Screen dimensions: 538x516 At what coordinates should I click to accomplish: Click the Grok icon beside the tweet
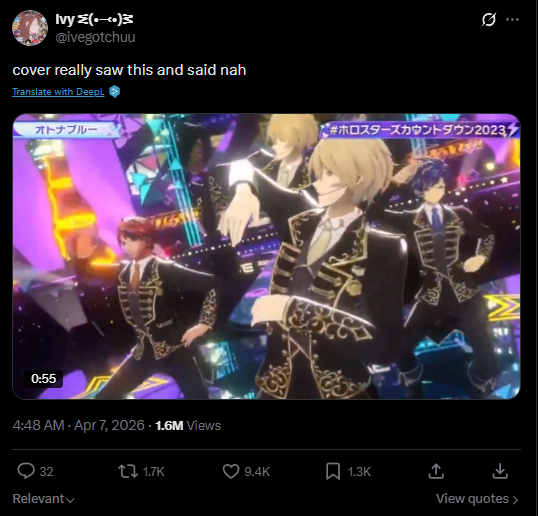coord(488,20)
